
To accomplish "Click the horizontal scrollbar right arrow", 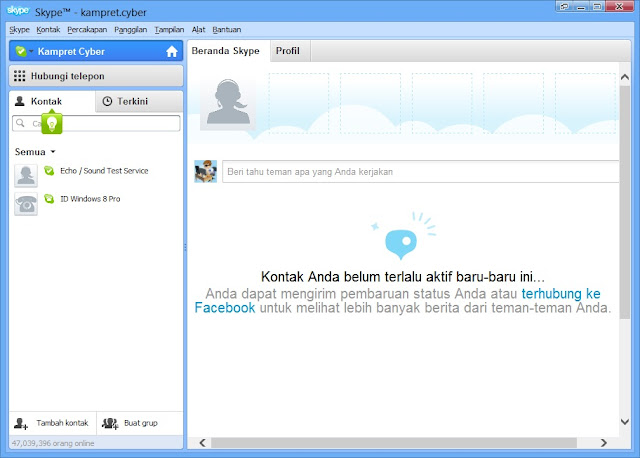I will coord(604,443).
